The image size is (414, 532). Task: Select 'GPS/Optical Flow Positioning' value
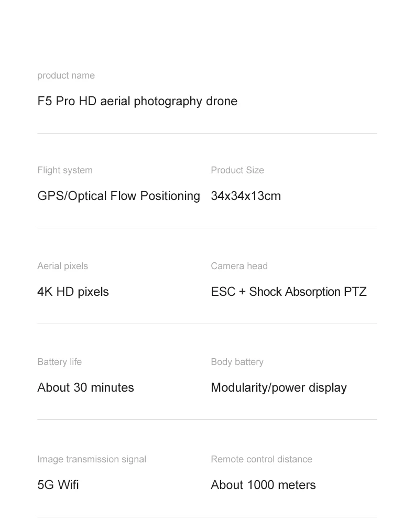click(x=118, y=196)
